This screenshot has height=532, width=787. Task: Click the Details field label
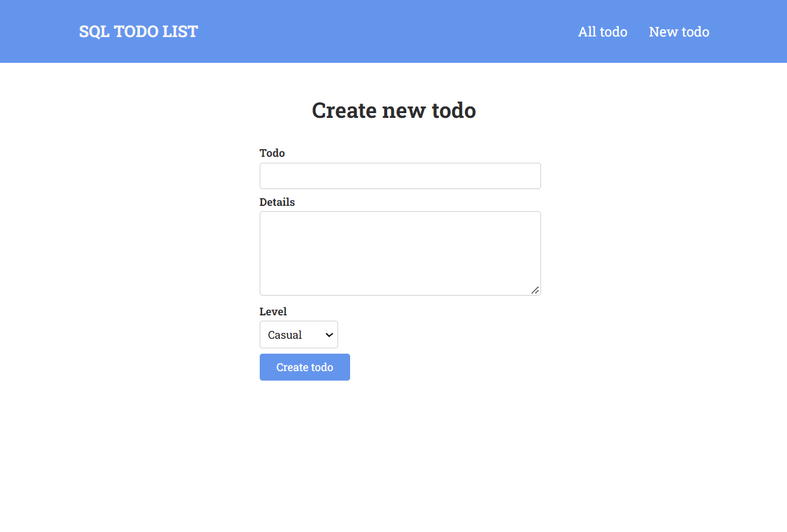(277, 202)
